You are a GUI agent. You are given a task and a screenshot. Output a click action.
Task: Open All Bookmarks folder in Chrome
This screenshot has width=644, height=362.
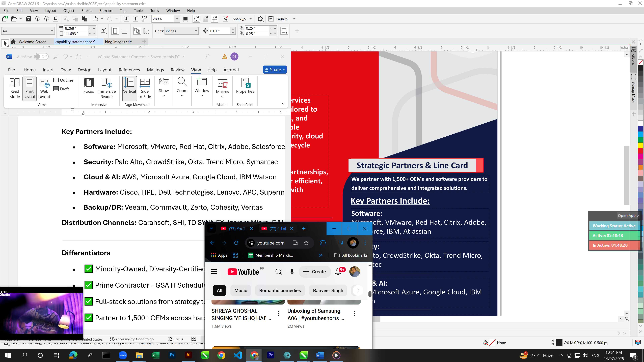pos(351,255)
